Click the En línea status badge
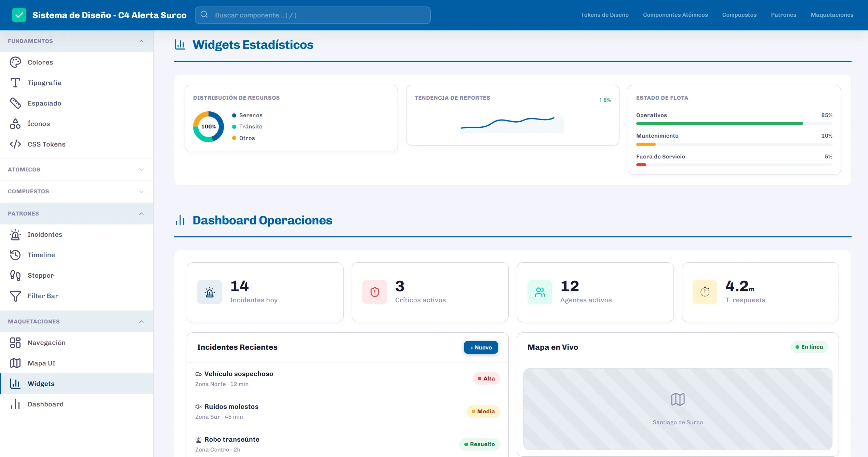Viewport: 868px width, 457px height. coord(809,347)
